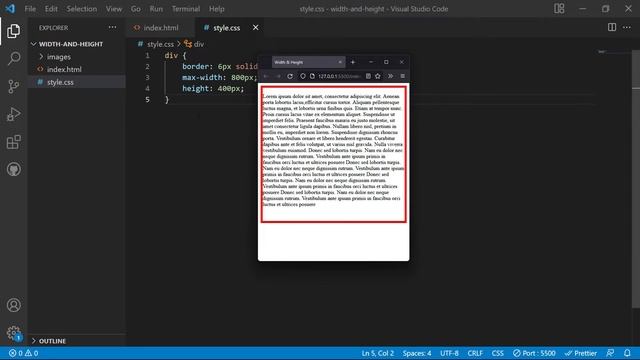Toggle reader view in browser address bar
The image size is (640, 360).
[368, 76]
